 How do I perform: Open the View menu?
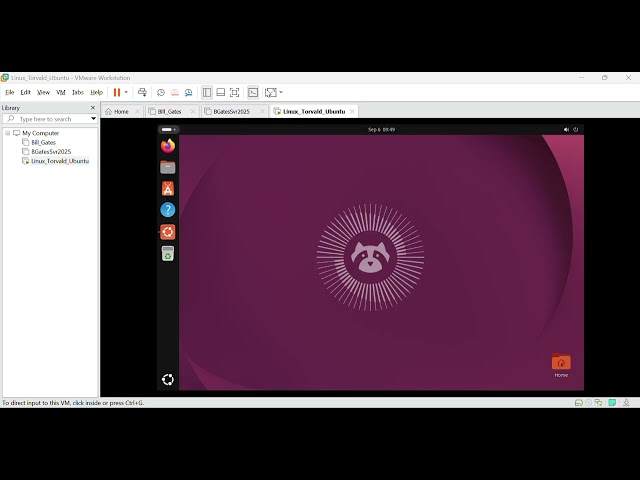click(43, 92)
